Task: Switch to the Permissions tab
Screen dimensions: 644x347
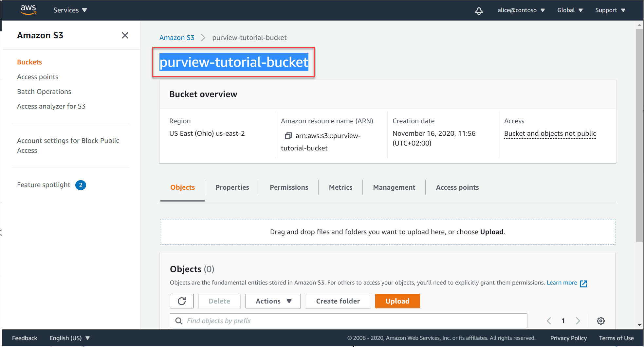Action: click(x=289, y=187)
